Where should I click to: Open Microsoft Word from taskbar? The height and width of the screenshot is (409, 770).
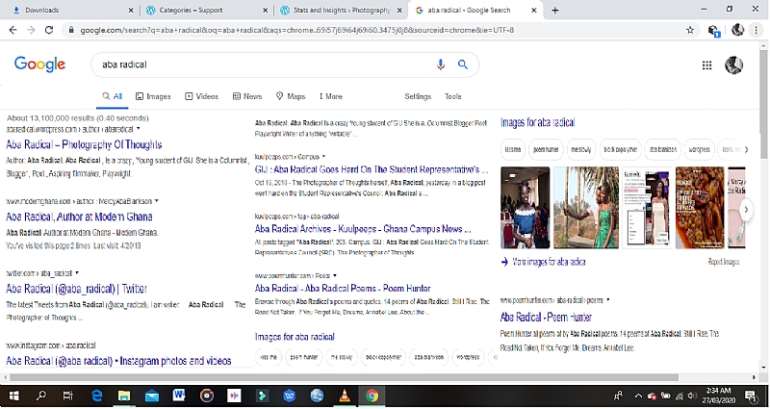pyautogui.click(x=179, y=396)
